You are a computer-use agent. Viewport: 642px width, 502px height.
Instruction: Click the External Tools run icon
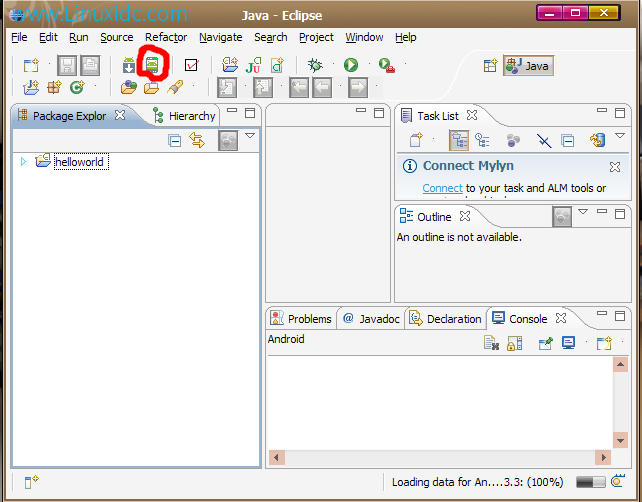pos(387,66)
